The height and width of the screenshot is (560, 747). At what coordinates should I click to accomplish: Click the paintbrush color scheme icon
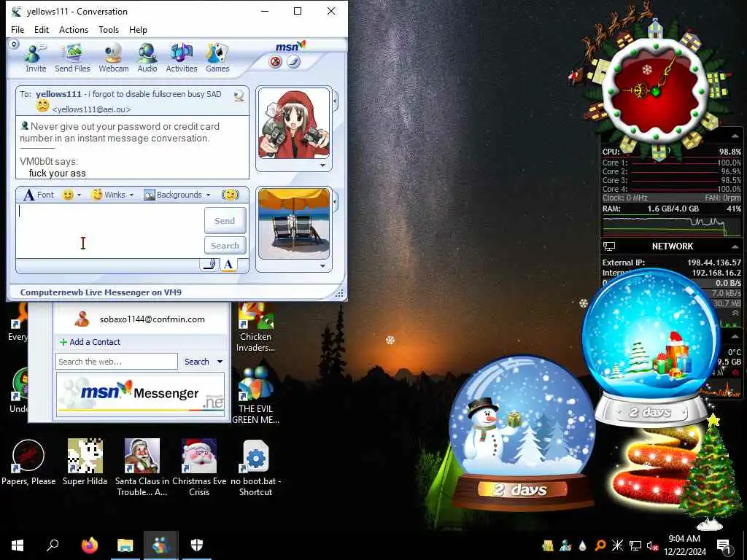pos(294,62)
